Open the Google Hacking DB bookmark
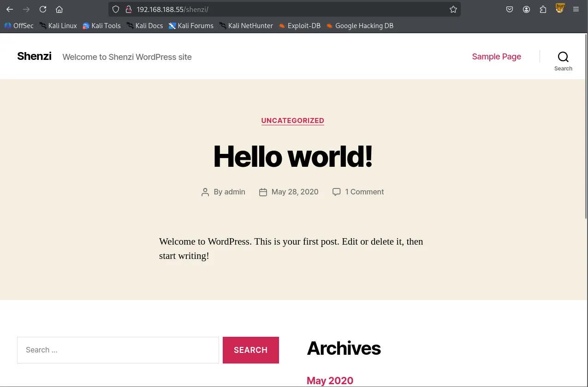The image size is (588, 387). pyautogui.click(x=360, y=26)
